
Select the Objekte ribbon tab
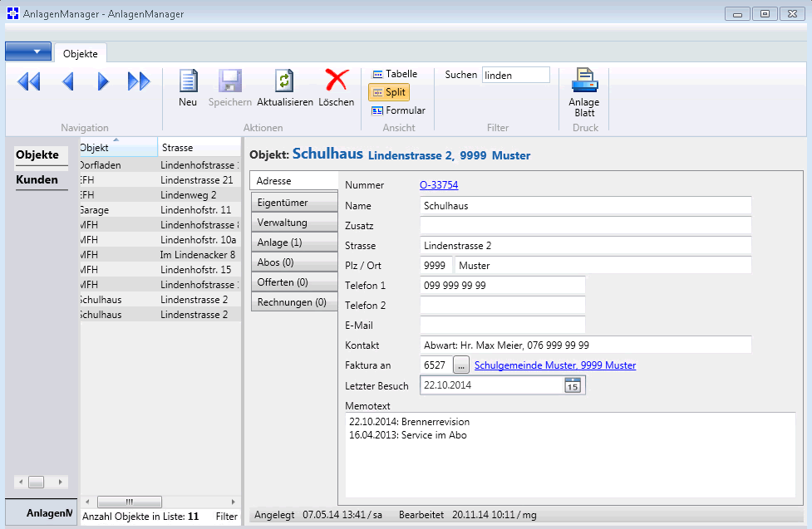[81, 53]
